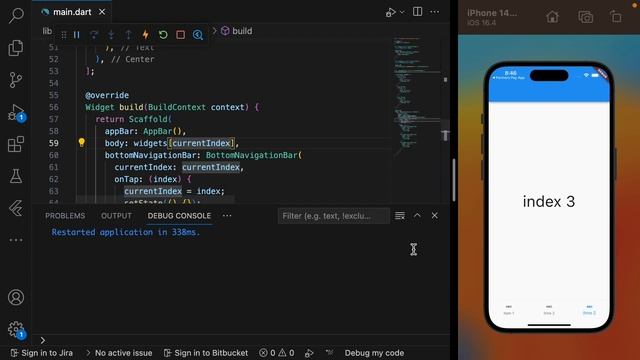Open the Testing flask view

coord(16,176)
